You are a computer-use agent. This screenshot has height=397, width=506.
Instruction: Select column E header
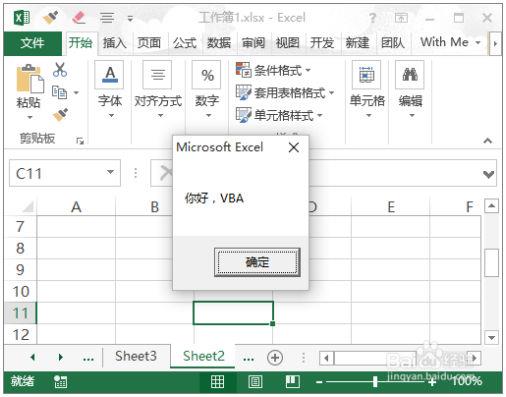pos(391,207)
